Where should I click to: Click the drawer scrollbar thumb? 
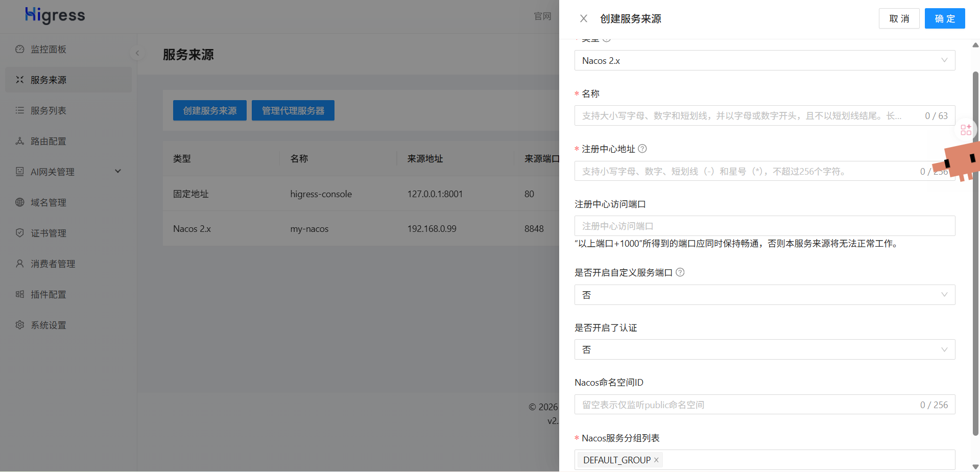pos(975,253)
